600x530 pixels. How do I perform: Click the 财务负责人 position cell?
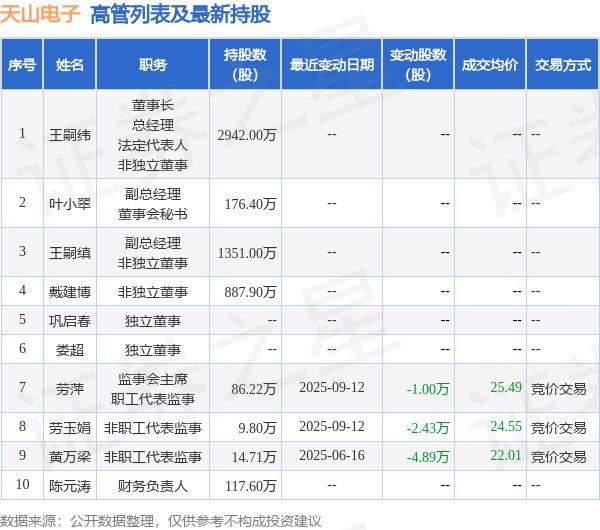point(153,486)
